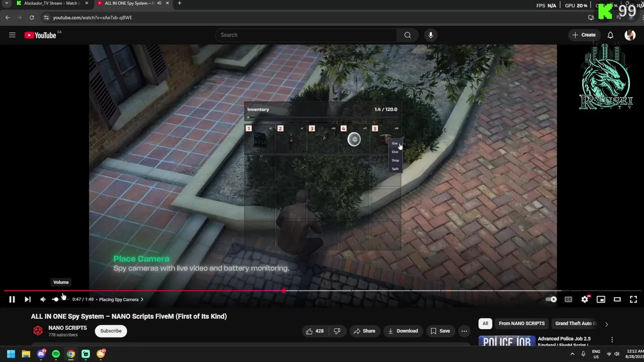View site information in the address bar

click(46, 18)
